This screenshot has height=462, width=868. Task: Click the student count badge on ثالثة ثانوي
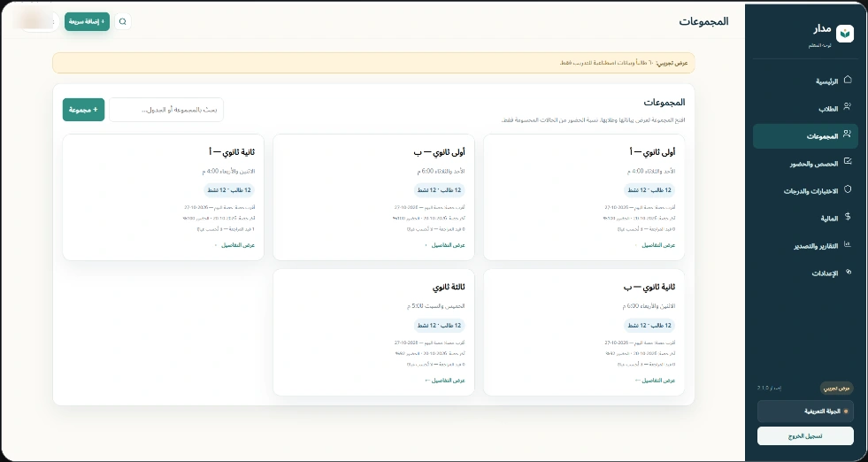click(439, 325)
